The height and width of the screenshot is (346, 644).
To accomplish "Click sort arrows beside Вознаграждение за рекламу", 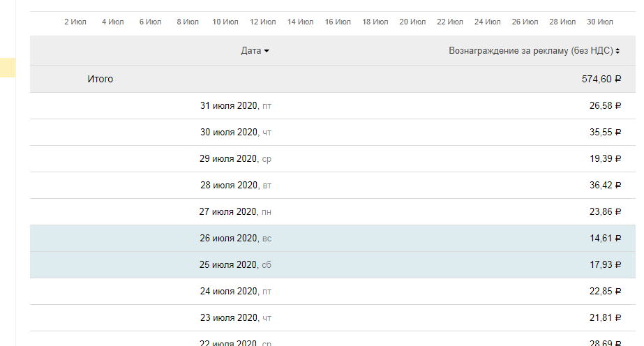I will [617, 51].
